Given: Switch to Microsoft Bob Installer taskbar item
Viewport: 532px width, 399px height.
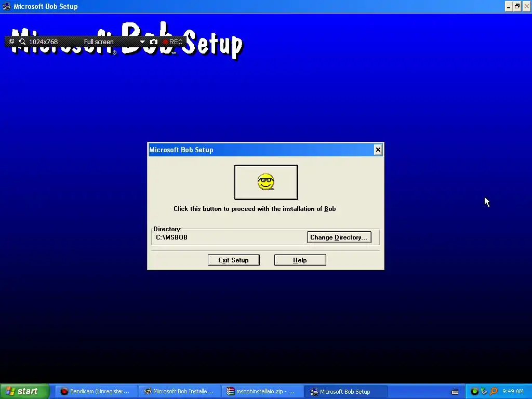Looking at the screenshot, I should pyautogui.click(x=179, y=391).
